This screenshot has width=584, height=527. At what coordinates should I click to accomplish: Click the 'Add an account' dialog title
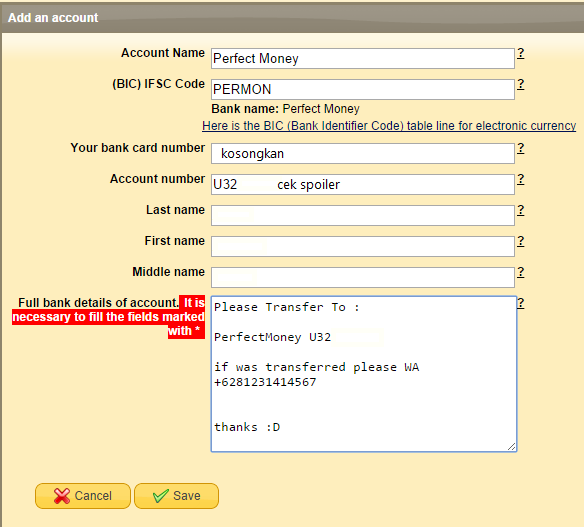pos(53,18)
